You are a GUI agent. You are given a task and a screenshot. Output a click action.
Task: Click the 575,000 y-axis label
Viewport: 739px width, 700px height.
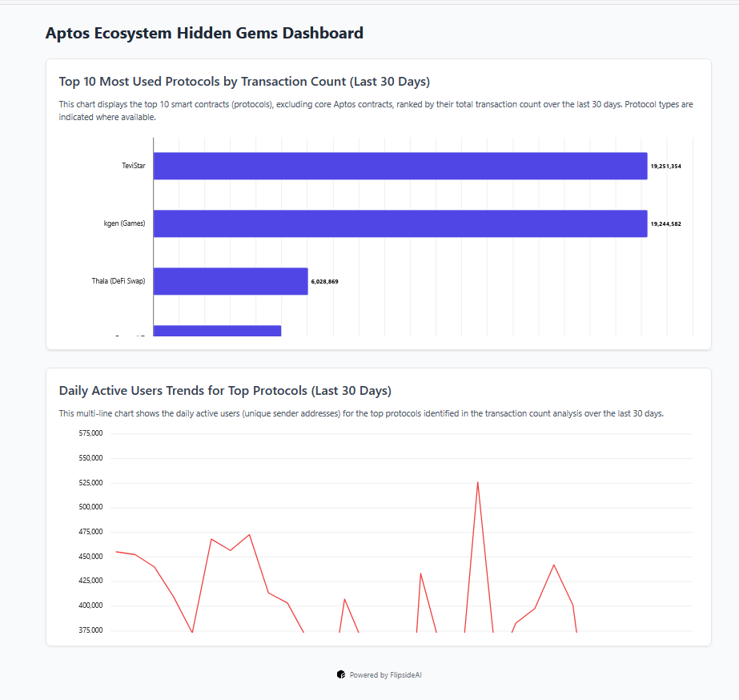click(x=90, y=433)
